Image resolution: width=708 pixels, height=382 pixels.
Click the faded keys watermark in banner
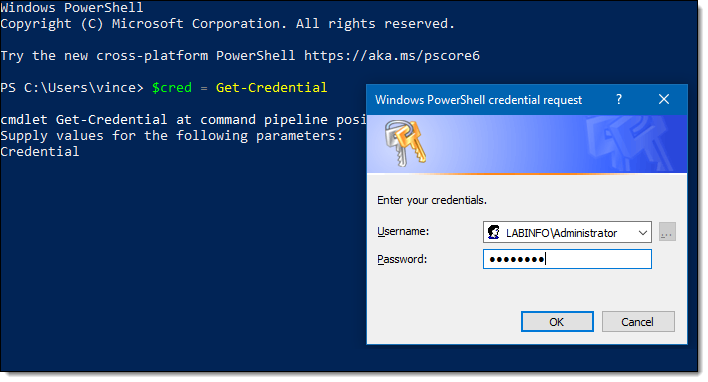pyautogui.click(x=632, y=144)
